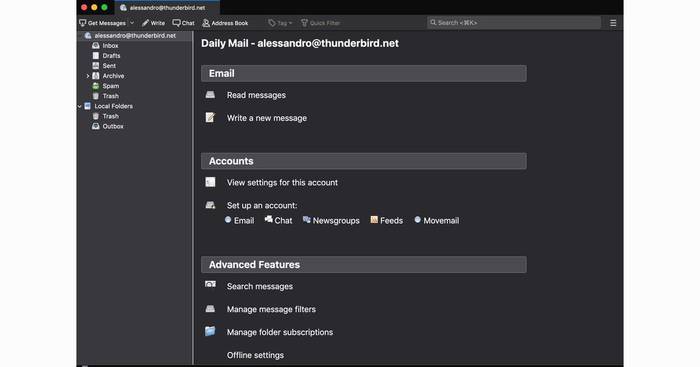Click the Local Folders icon
Image resolution: width=700 pixels, height=367 pixels.
click(x=88, y=106)
